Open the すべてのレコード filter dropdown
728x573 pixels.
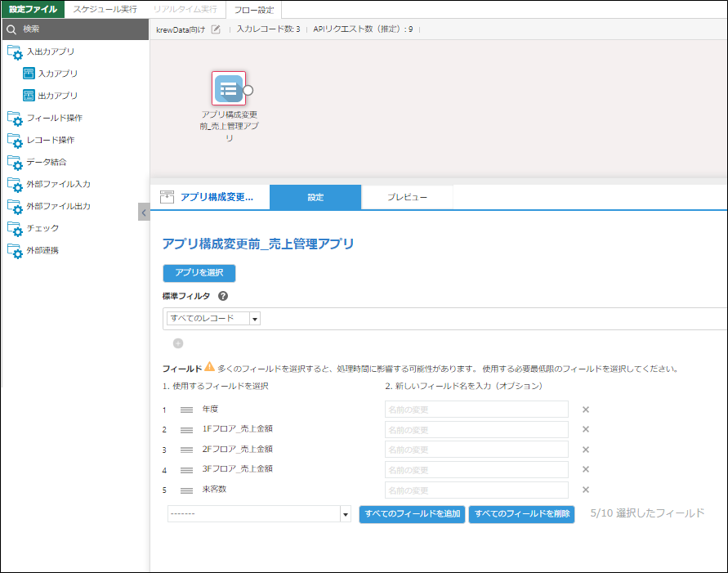click(254, 319)
